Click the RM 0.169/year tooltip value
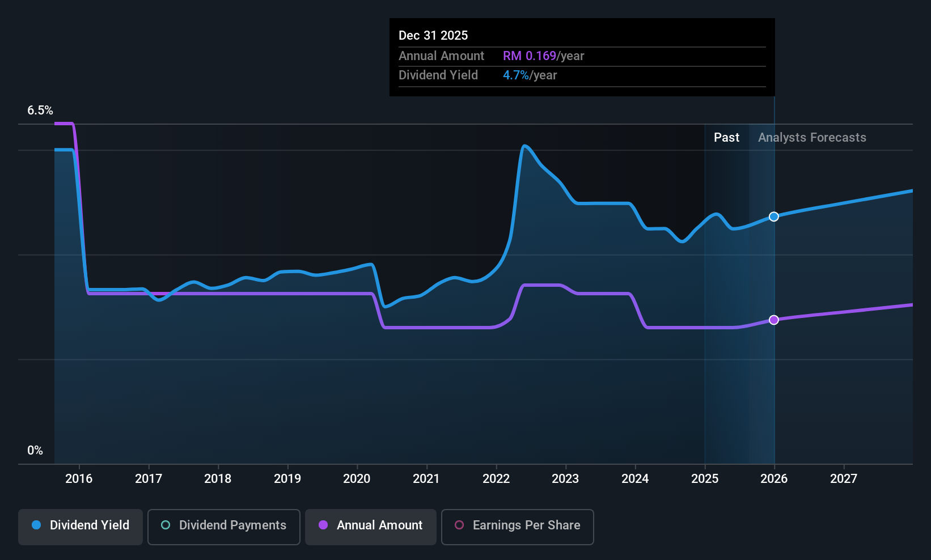Viewport: 931px width, 560px height. [543, 56]
